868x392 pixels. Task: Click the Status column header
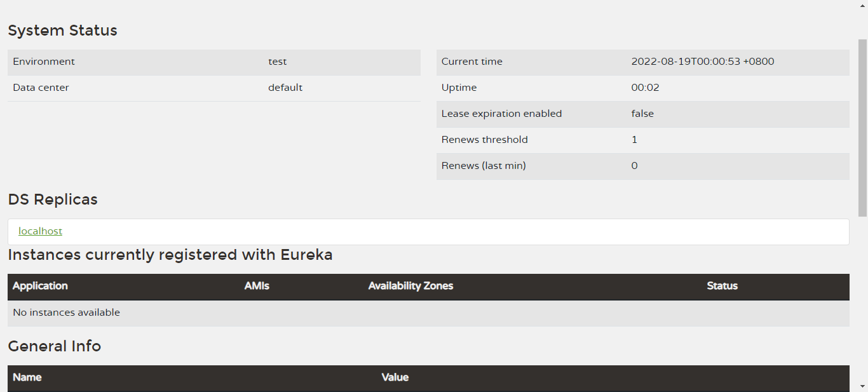[x=722, y=286]
